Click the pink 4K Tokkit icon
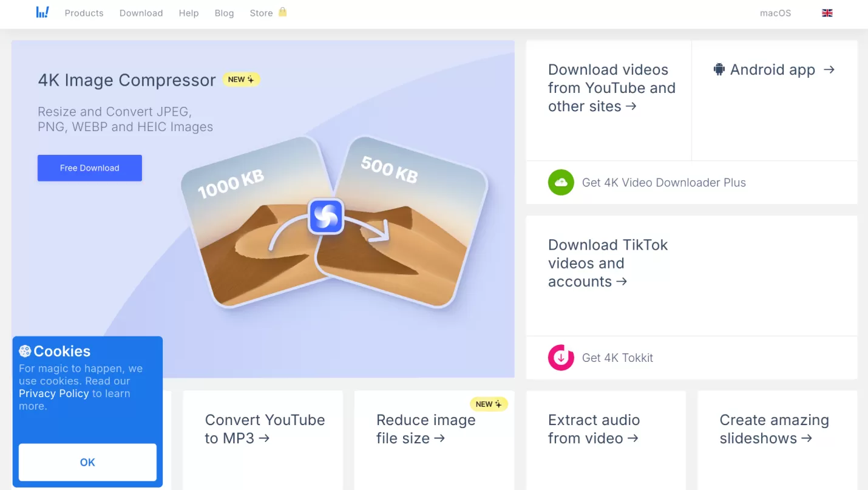868x490 pixels. click(561, 358)
